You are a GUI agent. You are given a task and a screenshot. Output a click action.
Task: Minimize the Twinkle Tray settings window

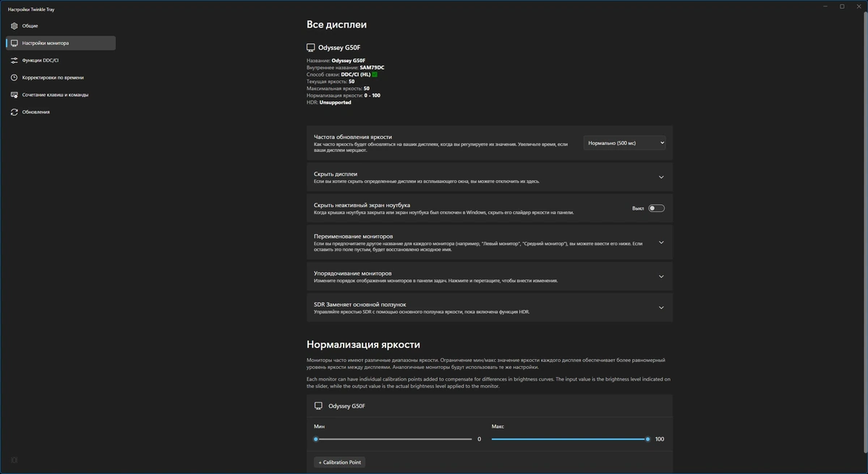[826, 6]
